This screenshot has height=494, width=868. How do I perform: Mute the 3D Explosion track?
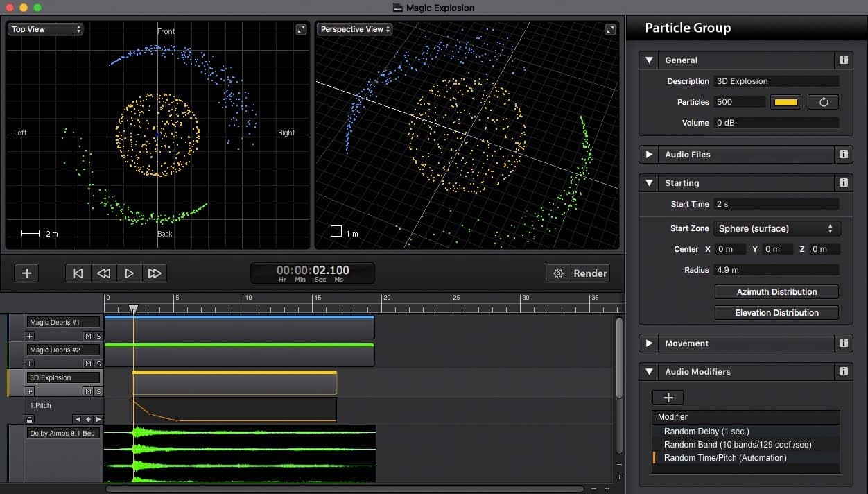click(x=88, y=391)
